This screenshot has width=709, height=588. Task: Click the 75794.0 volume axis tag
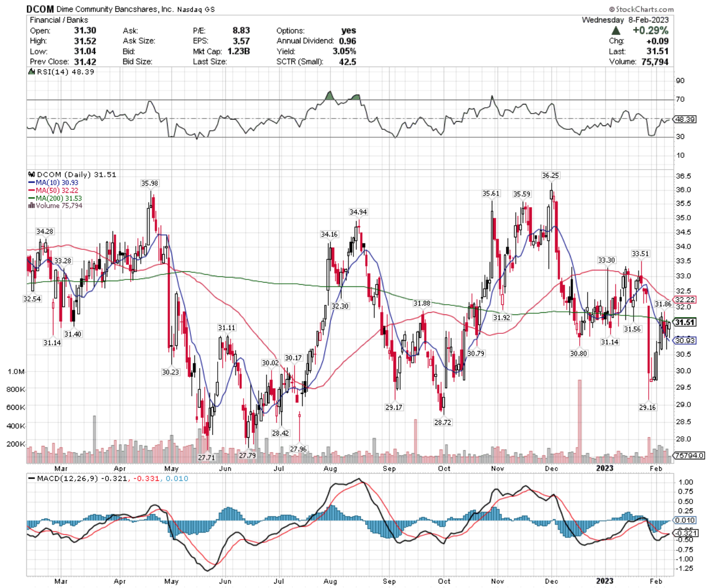coord(689,456)
